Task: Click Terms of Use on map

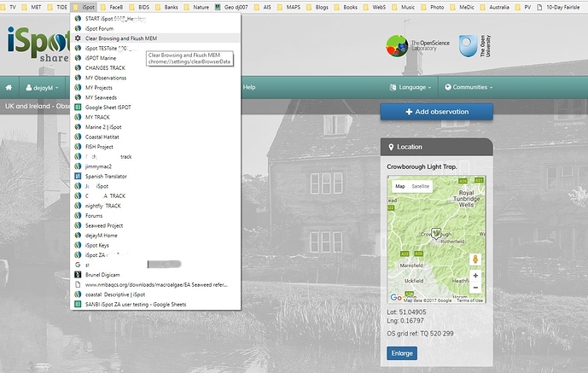Action: 470,300
